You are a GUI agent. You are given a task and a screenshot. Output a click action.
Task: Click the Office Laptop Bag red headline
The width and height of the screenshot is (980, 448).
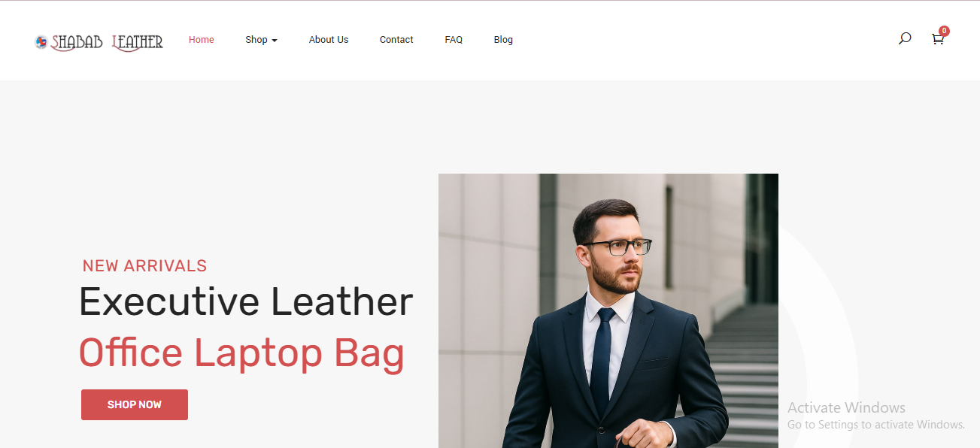pyautogui.click(x=241, y=353)
